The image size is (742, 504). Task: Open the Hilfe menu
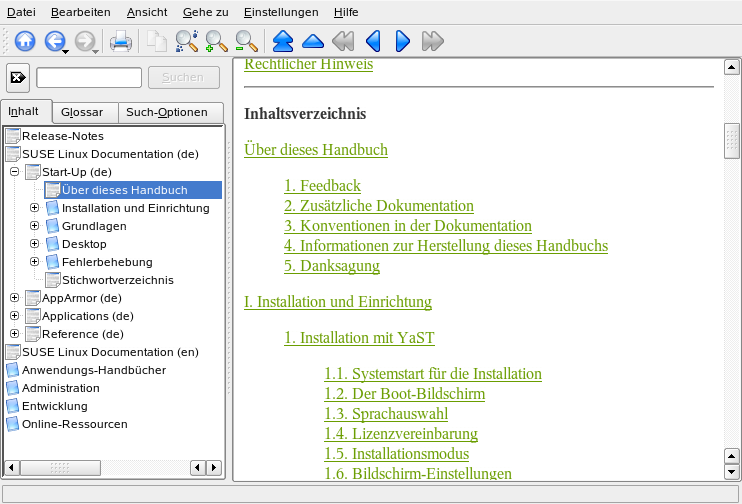[x=346, y=12]
